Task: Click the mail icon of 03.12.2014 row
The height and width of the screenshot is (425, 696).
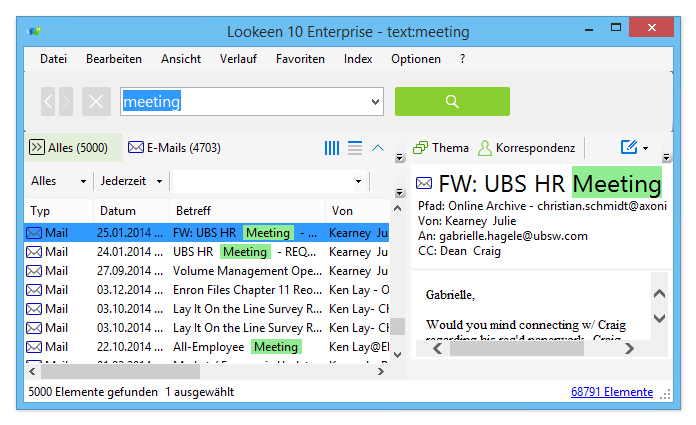Action: [x=34, y=290]
